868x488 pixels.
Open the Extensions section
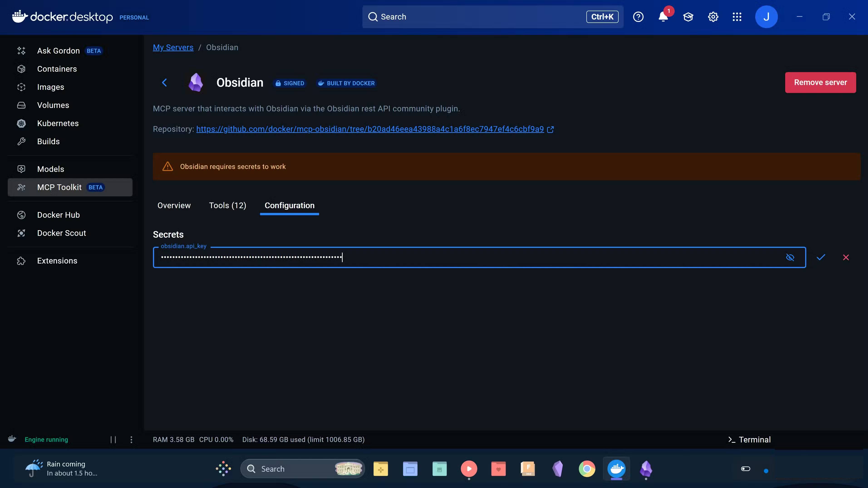[x=57, y=260]
